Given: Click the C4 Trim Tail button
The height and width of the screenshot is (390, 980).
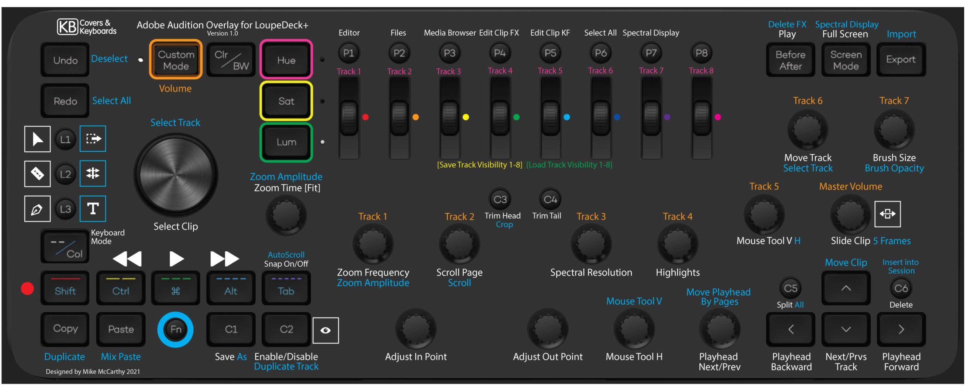Looking at the screenshot, I should pos(550,199).
